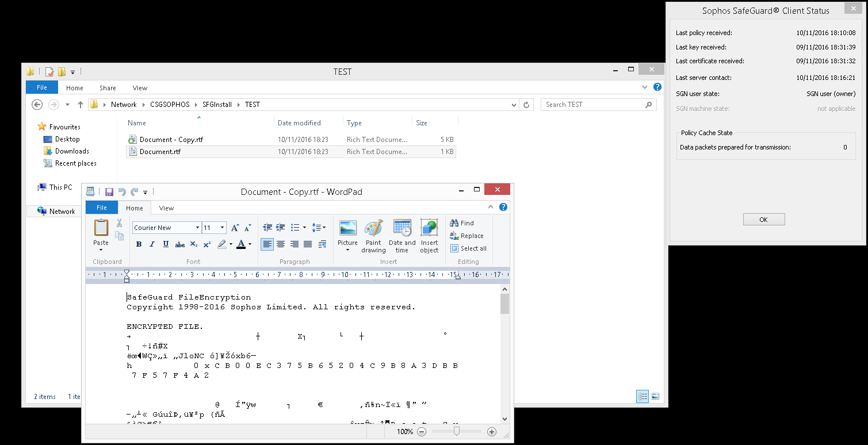
Task: Click the Explorer Back arrow button
Action: coord(37,105)
